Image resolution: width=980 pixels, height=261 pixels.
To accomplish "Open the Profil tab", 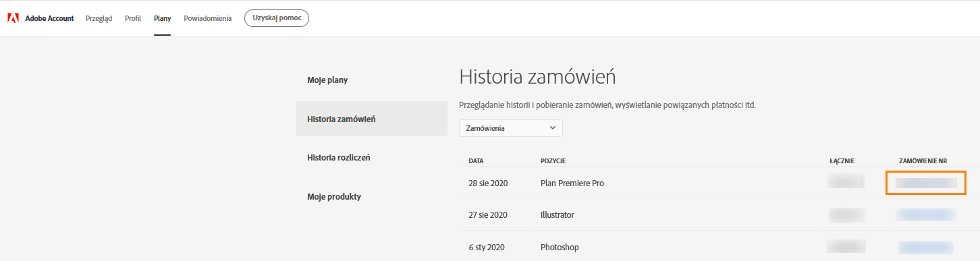I will [x=133, y=18].
